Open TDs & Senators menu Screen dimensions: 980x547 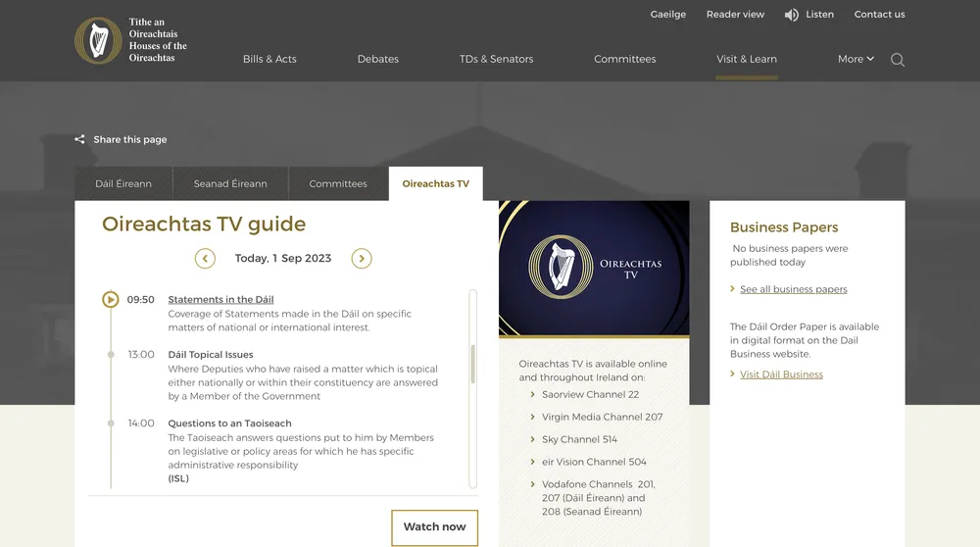(x=496, y=59)
